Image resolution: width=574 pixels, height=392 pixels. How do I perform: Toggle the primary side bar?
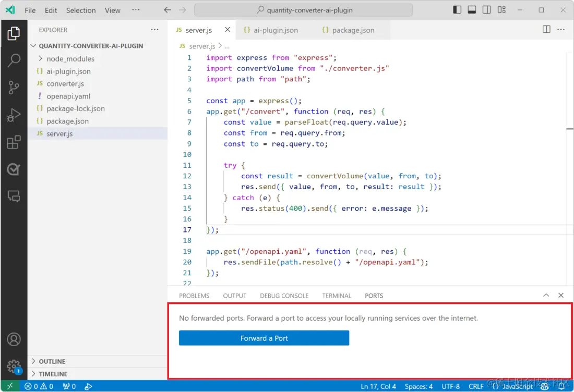coord(457,10)
